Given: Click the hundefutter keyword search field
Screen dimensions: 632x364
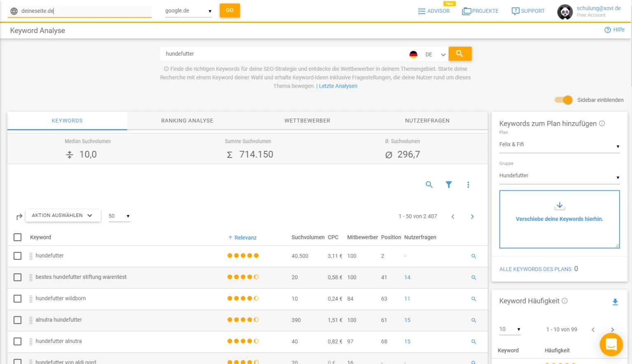Looking at the screenshot, I should 284,53.
